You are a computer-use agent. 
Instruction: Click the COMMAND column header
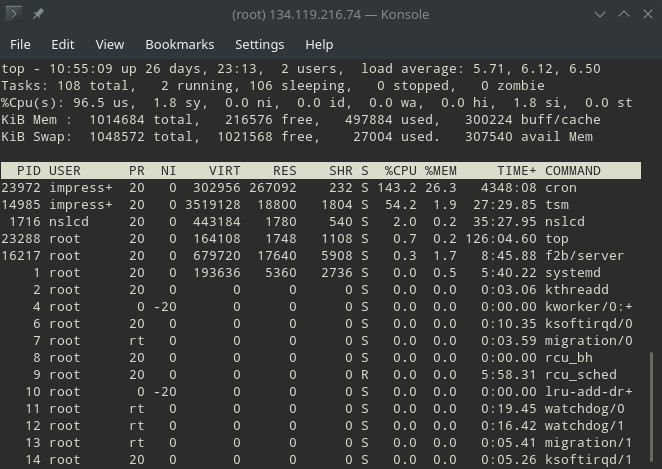[x=572, y=171]
